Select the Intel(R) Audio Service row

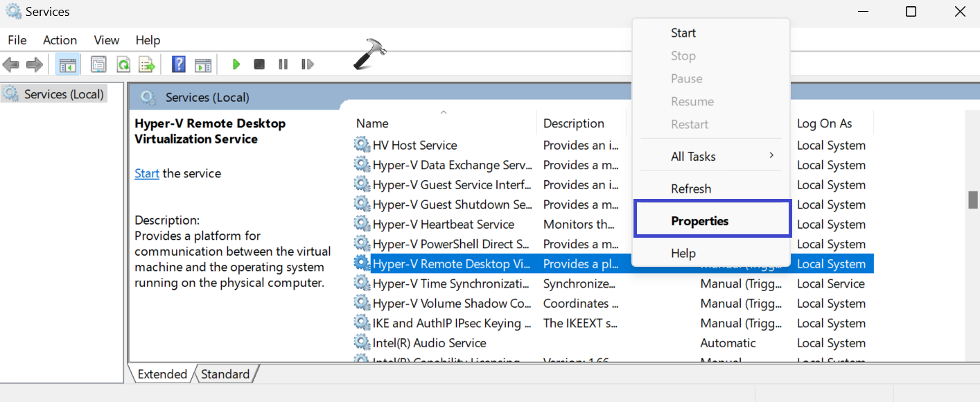(x=429, y=343)
